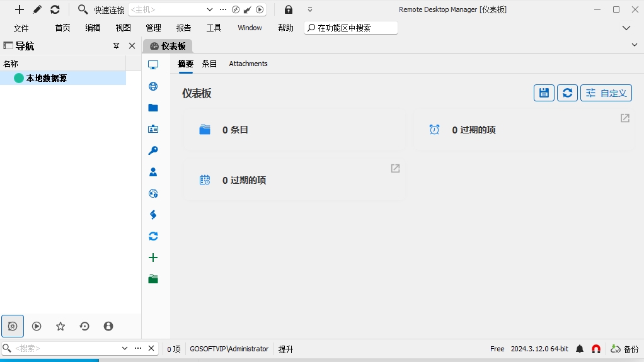The height and width of the screenshot is (362, 644).
Task: Switch to the 摘要 tab
Action: (186, 64)
